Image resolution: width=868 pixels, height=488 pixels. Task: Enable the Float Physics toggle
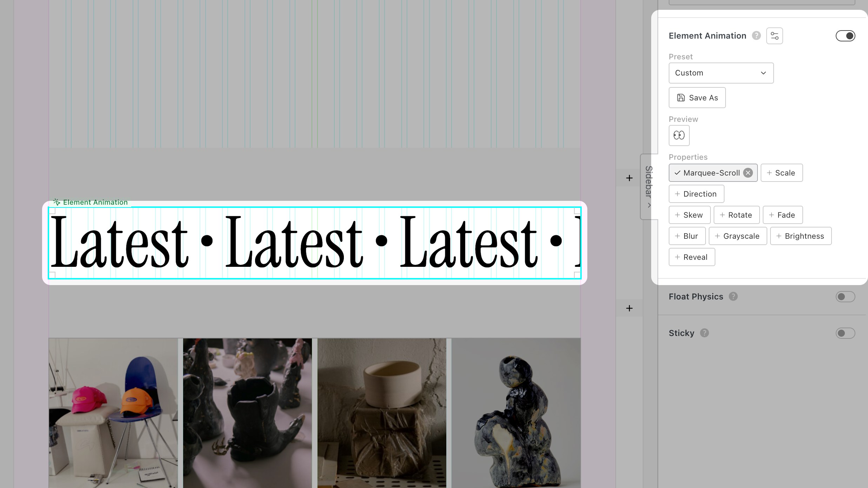tap(845, 297)
